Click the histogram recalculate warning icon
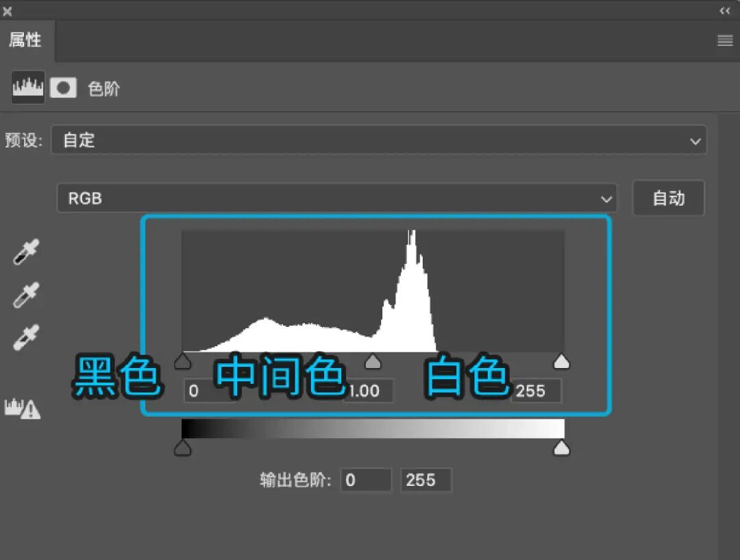Screen dimensions: 740x560 22,409
